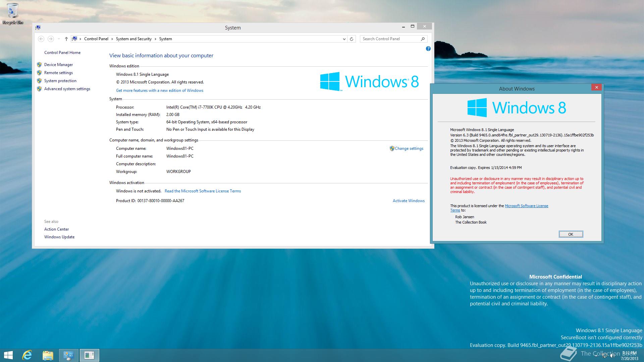Viewport: 644px width, 362px height.
Task: Open File Explorer from taskbar
Action: (x=48, y=355)
